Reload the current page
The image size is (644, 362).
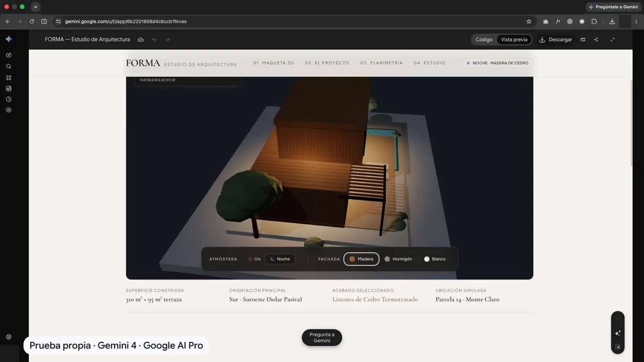32,22
